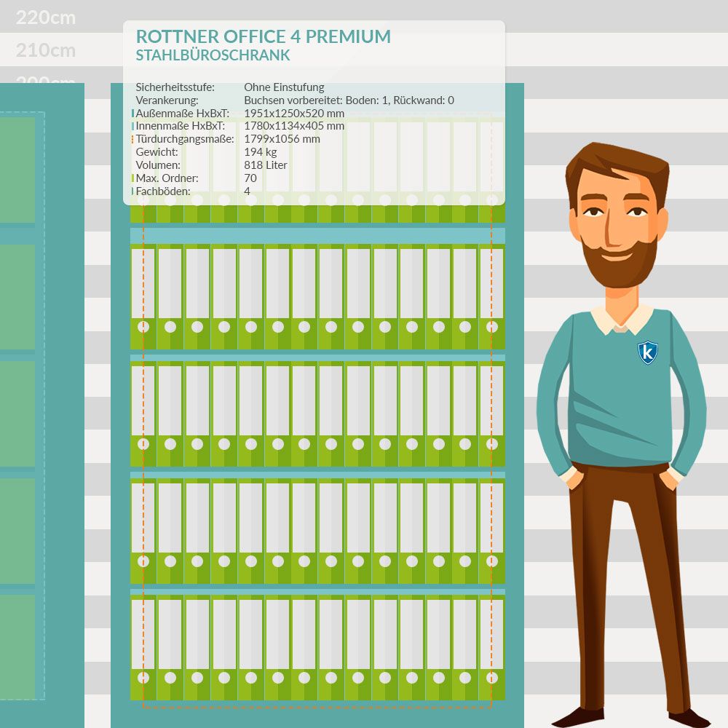Click the legend marker beside Fachböden
The width and height of the screenshot is (728, 728).
pos(132,191)
